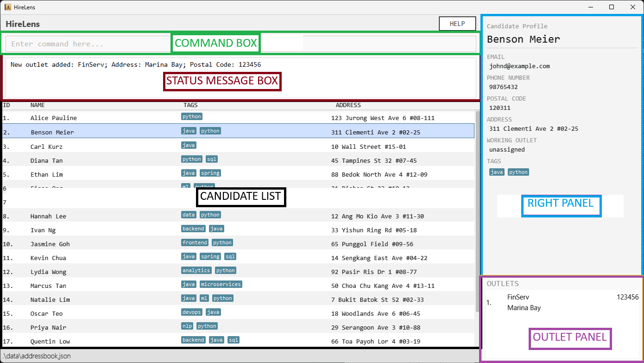644x363 pixels.
Task: Select candidate row Diana Tan
Action: tap(238, 160)
